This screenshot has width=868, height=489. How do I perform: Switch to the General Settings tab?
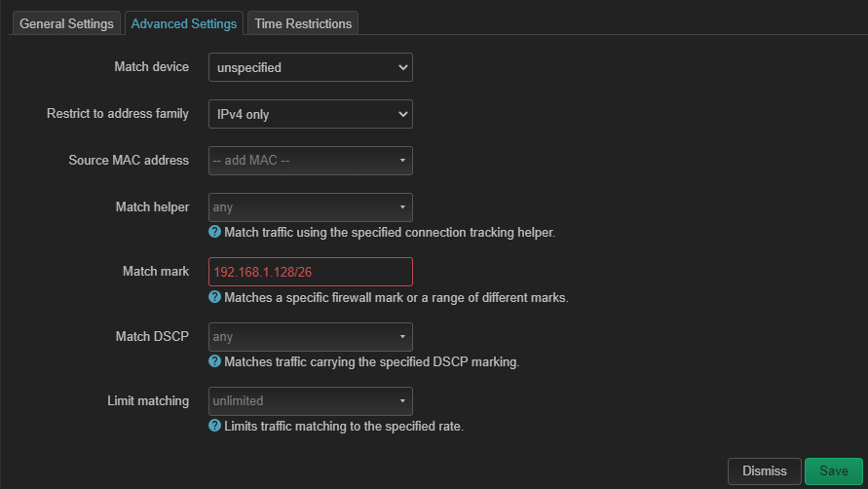point(66,23)
